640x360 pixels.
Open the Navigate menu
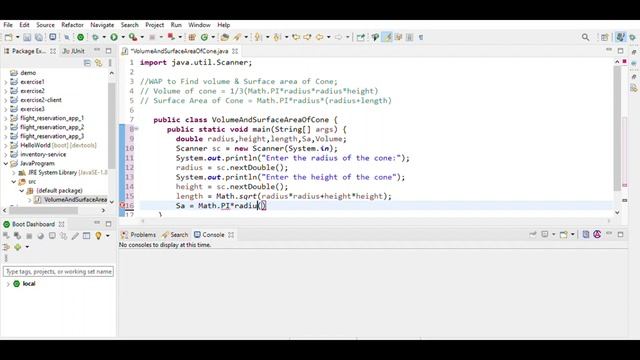coord(102,25)
